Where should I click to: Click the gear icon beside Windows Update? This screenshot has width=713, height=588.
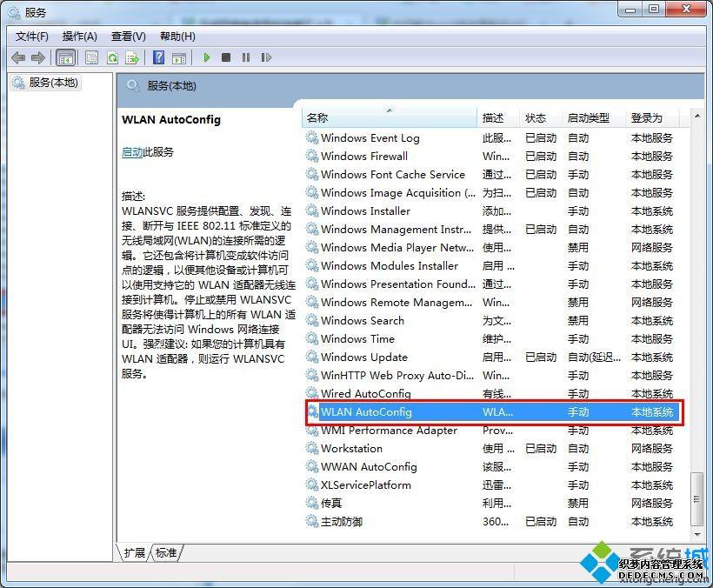pos(312,357)
